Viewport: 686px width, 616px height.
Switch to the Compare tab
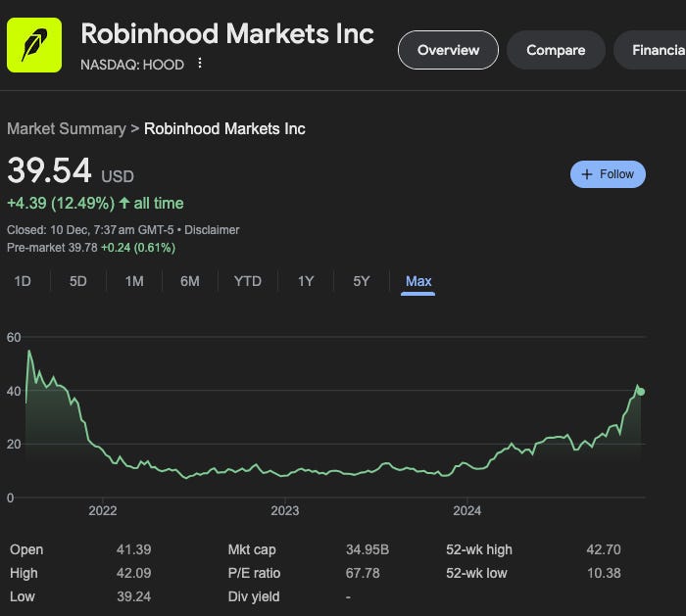pyautogui.click(x=556, y=50)
